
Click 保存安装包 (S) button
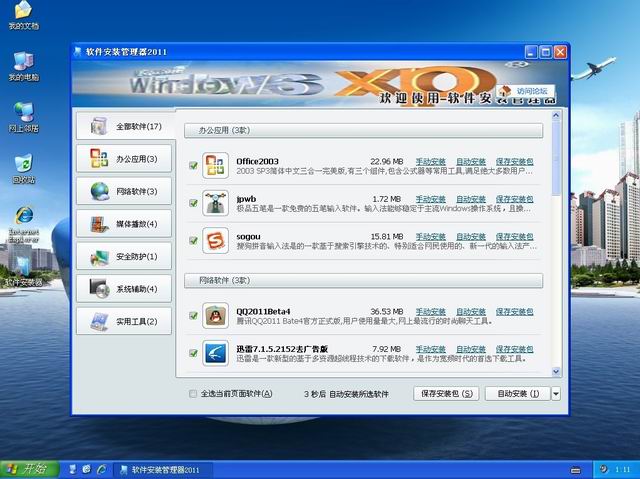(446, 394)
